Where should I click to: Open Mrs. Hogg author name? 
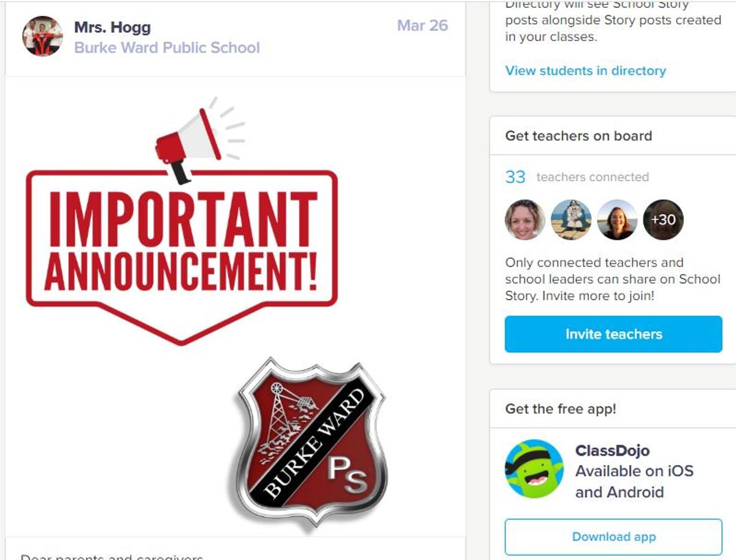[112, 28]
